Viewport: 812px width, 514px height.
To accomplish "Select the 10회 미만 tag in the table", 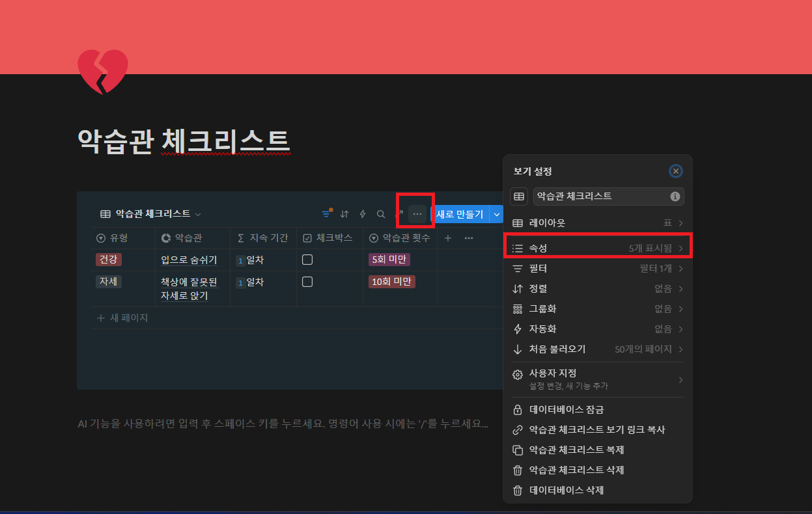I will [x=391, y=281].
